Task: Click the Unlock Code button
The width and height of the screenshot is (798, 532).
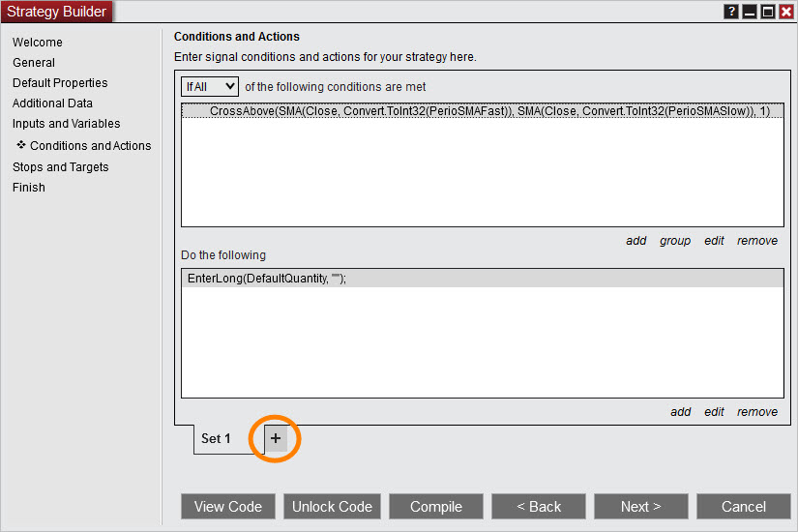Action: click(333, 507)
